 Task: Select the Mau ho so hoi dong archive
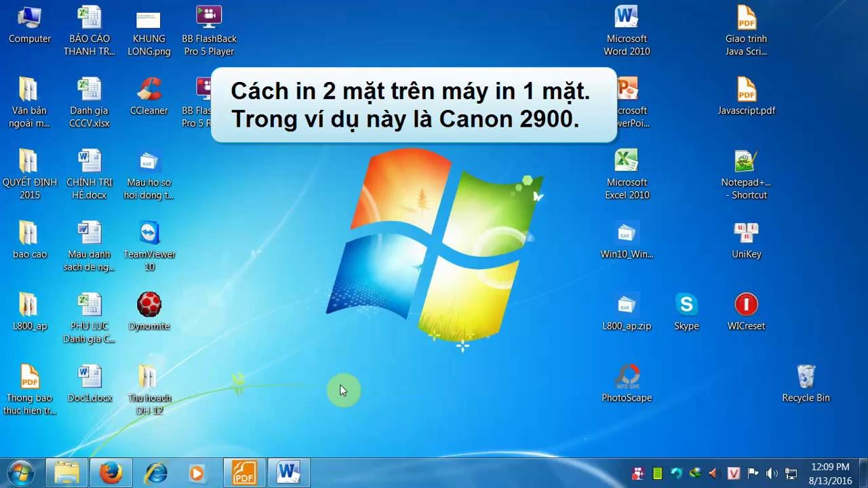149,175
